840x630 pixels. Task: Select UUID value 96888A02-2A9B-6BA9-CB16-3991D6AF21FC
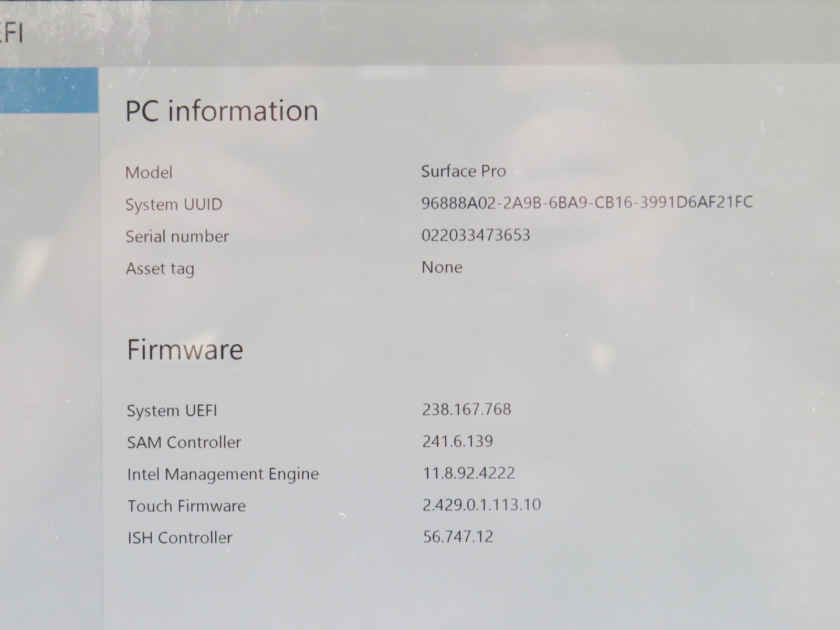(587, 202)
